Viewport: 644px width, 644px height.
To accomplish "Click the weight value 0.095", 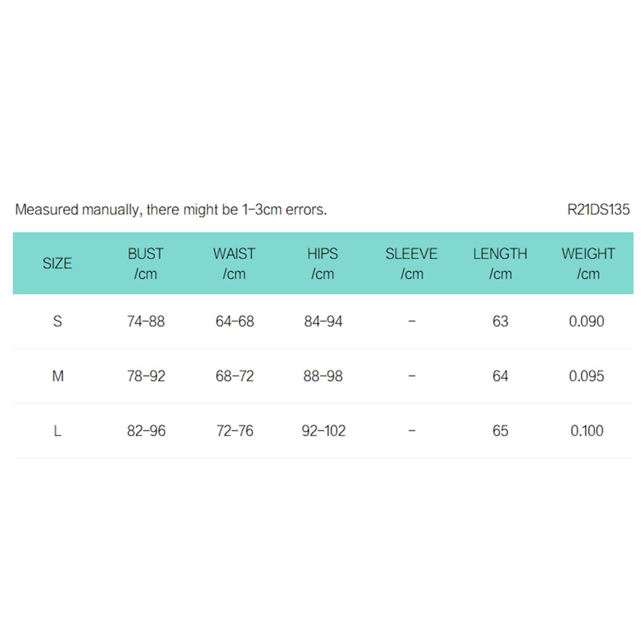I will click(586, 376).
